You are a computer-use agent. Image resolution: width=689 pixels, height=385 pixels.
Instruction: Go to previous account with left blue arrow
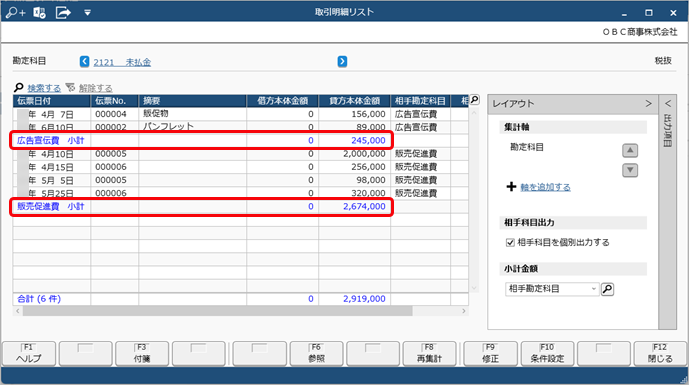(84, 62)
